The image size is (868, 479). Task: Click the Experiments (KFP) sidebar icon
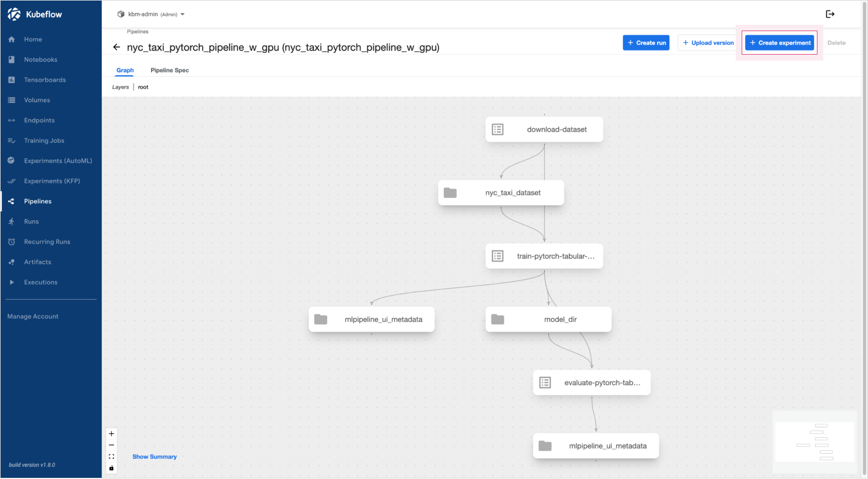(x=11, y=181)
